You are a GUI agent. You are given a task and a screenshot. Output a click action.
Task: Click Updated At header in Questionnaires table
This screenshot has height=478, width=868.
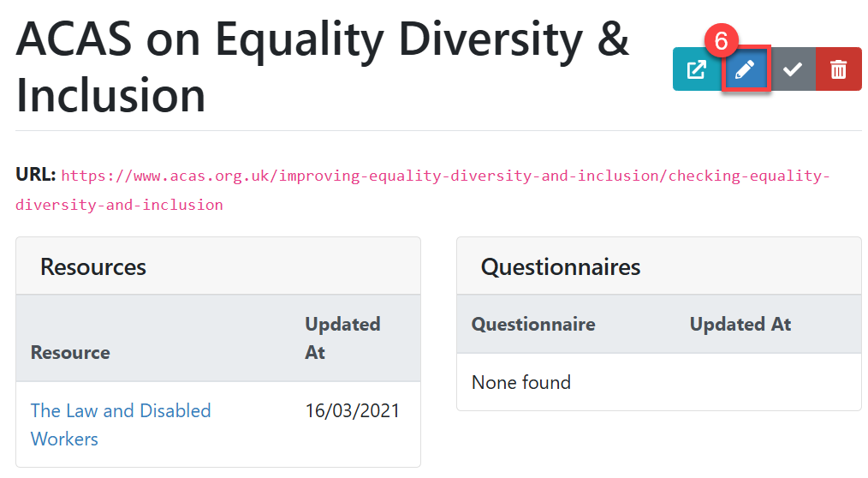(740, 324)
